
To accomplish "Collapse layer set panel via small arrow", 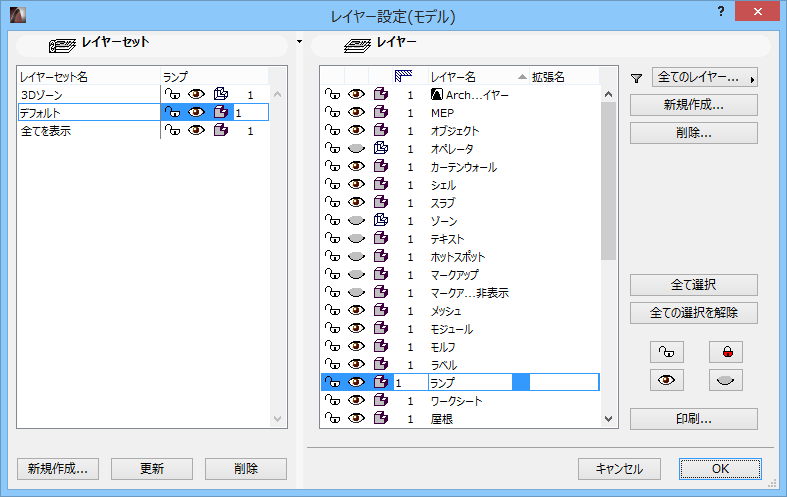I will (299, 42).
